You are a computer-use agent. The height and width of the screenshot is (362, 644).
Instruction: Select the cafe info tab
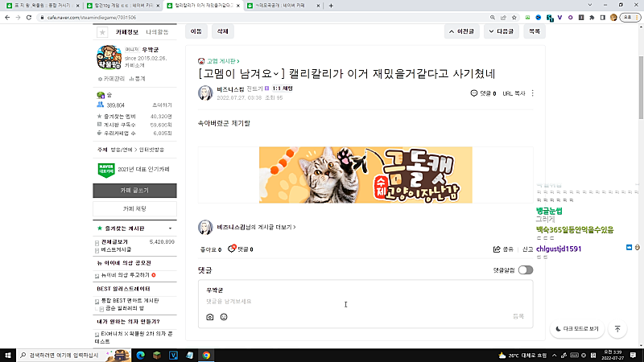[127, 32]
